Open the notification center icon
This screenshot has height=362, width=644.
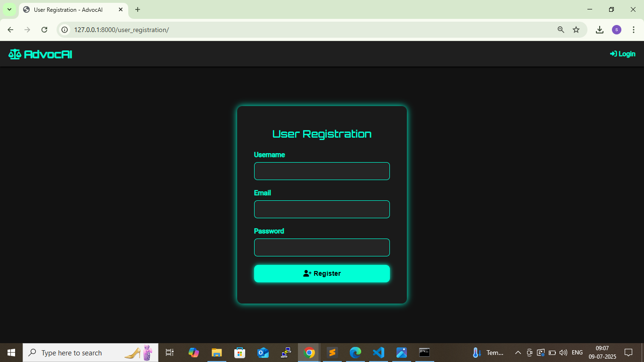click(628, 353)
